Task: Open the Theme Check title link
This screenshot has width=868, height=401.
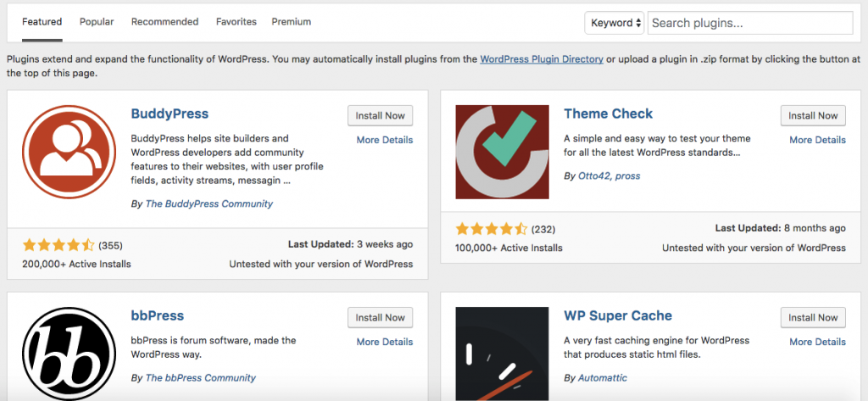Action: 609,114
